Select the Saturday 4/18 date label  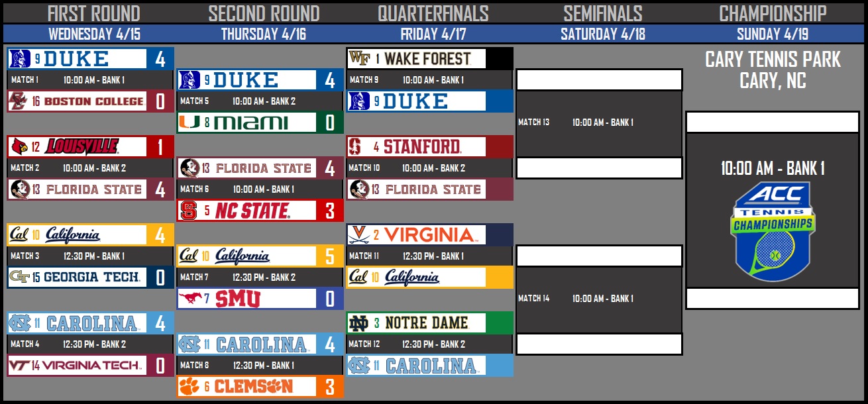click(x=602, y=34)
